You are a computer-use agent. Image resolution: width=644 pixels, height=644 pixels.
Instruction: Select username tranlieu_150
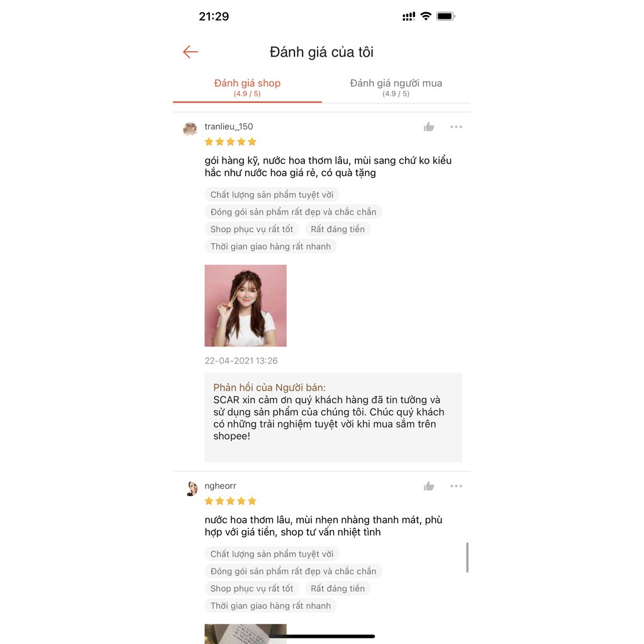pos(229,126)
